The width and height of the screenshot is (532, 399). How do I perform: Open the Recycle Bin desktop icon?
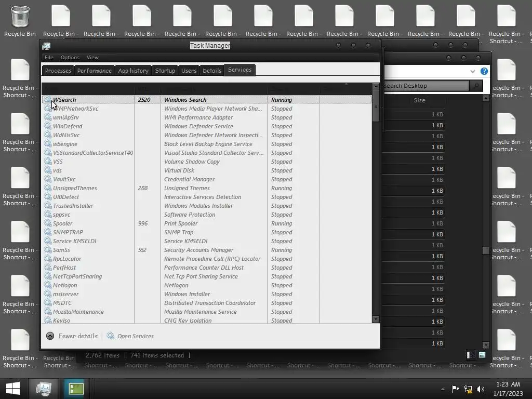coord(20,21)
